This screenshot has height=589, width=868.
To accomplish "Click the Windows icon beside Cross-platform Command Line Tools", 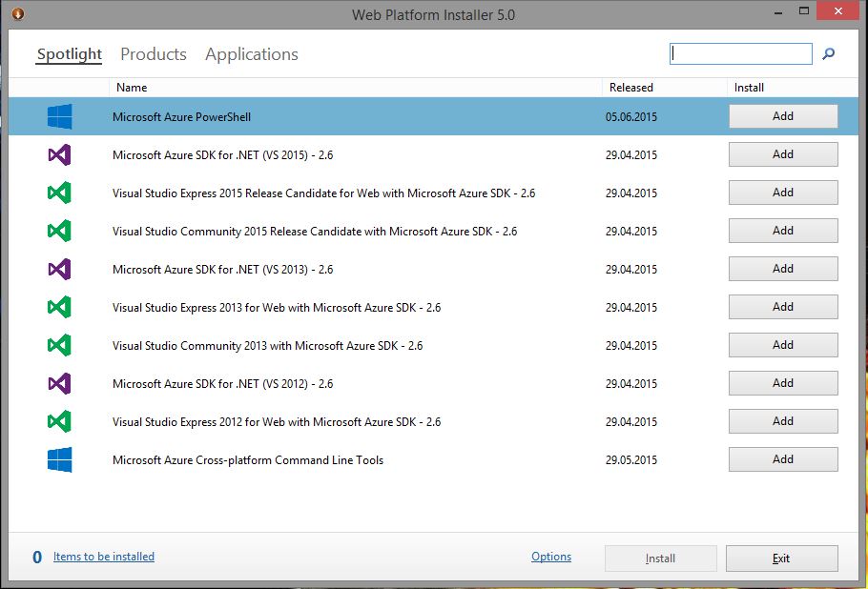I will [60, 460].
